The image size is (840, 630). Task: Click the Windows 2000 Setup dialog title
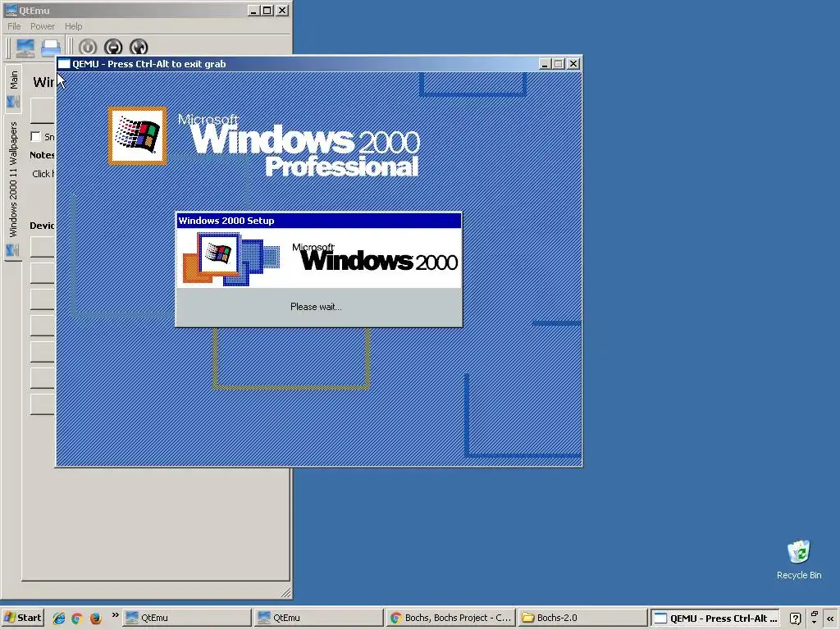(226, 221)
